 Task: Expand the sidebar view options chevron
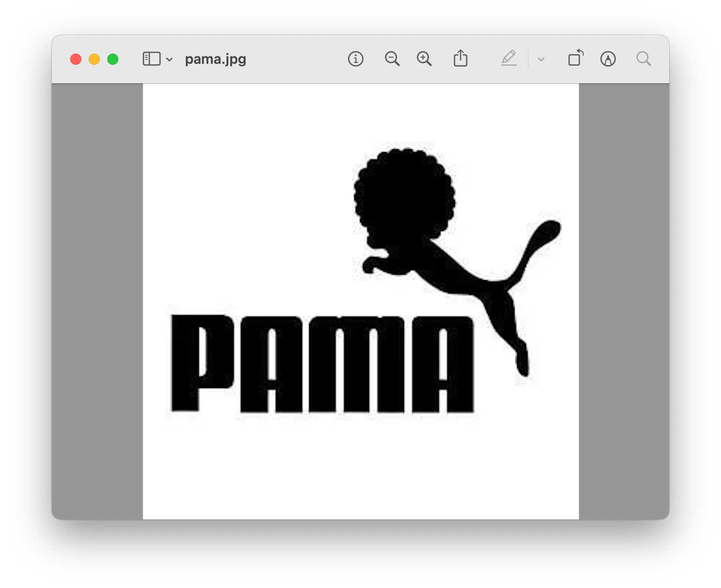169,60
